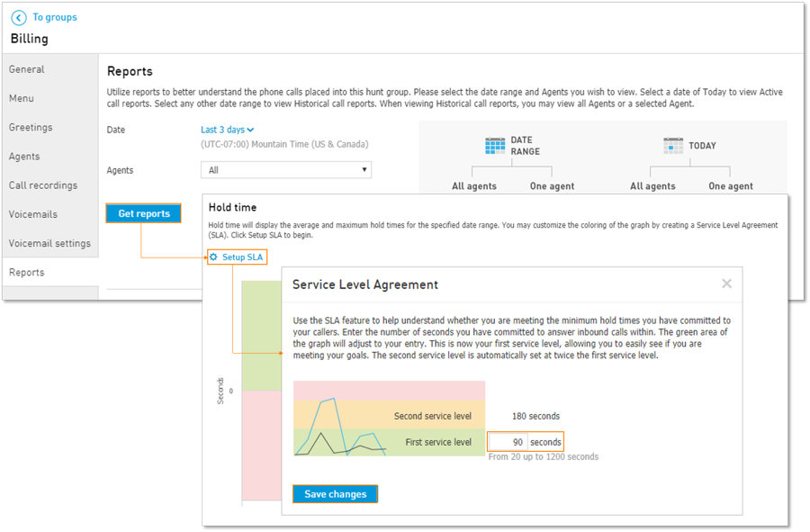Click the first service level seconds field
The width and height of the screenshot is (810, 532).
(508, 442)
